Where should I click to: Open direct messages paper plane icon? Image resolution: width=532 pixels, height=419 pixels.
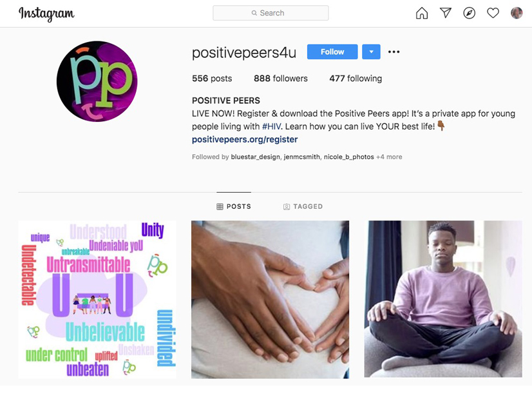pyautogui.click(x=446, y=13)
